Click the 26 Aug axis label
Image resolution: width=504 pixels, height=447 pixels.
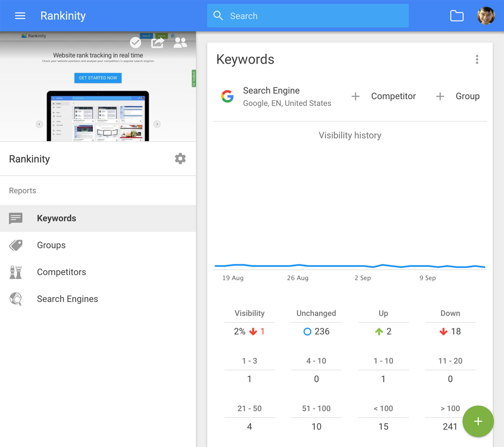point(298,278)
